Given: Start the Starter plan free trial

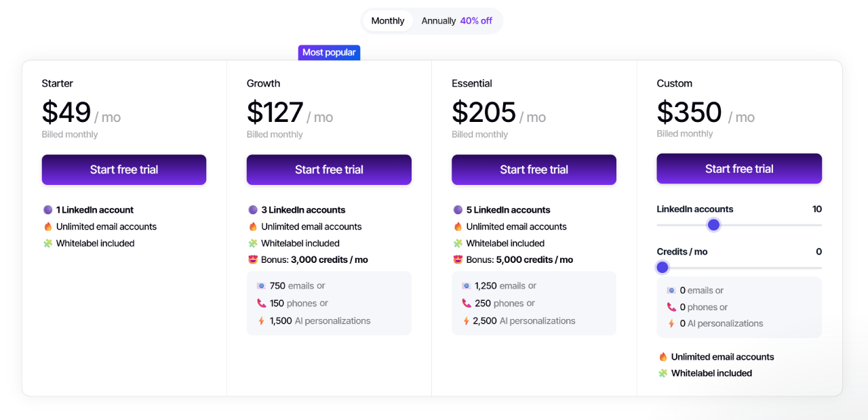Looking at the screenshot, I should pos(124,169).
